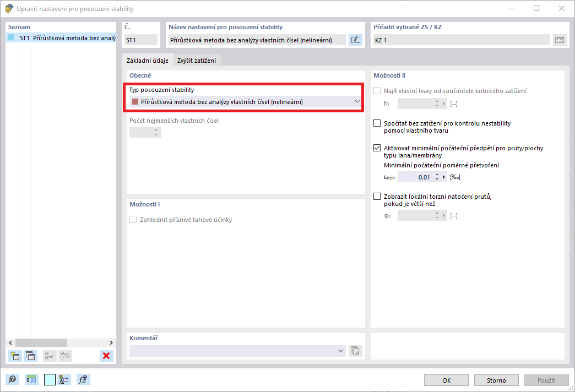Enable Zobrazit lokální torzní natočení prutů

click(x=377, y=197)
